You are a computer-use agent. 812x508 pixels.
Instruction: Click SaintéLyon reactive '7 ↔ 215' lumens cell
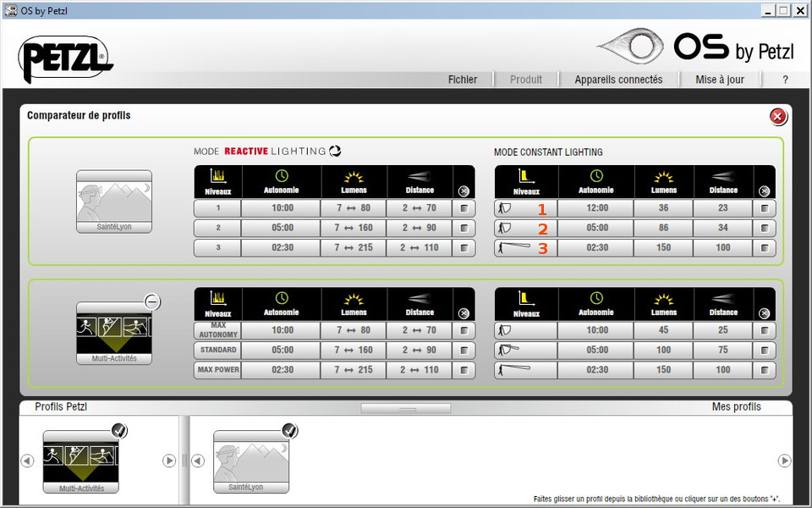354,248
